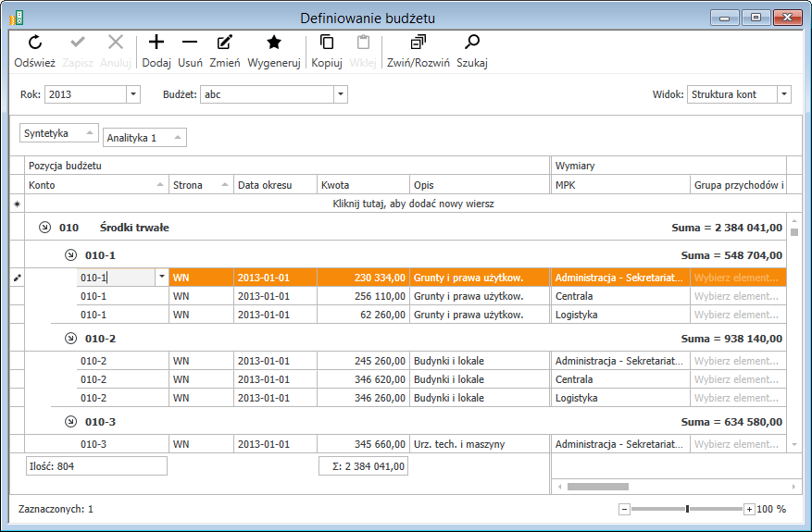
Task: Click the Zwiń/Rozwiń collapse-expand icon
Action: point(418,43)
